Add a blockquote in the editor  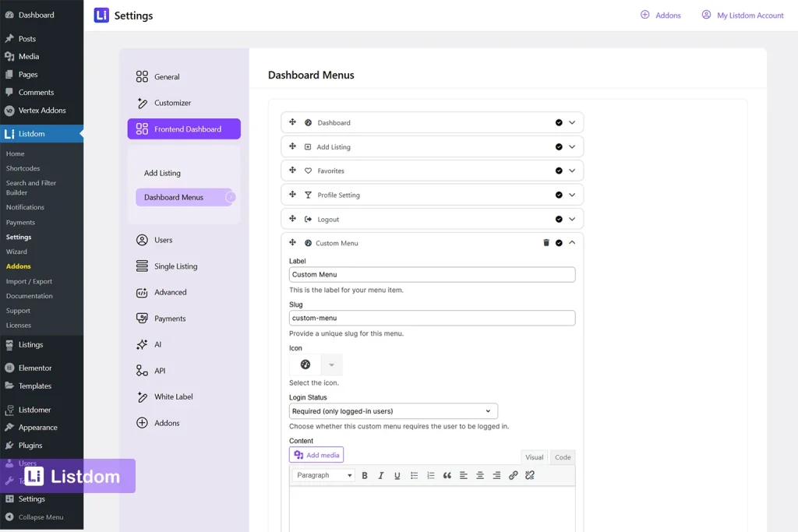447,475
